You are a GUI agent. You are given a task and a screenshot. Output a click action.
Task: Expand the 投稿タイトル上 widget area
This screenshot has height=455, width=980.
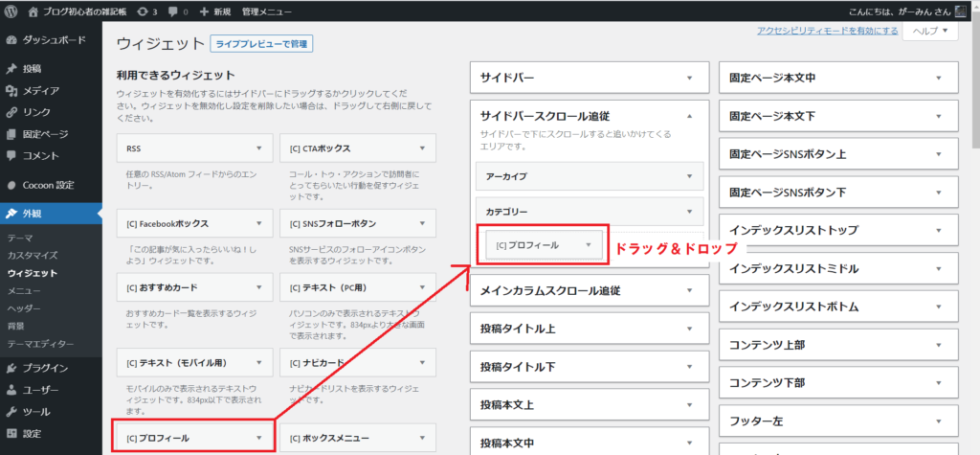tap(689, 329)
